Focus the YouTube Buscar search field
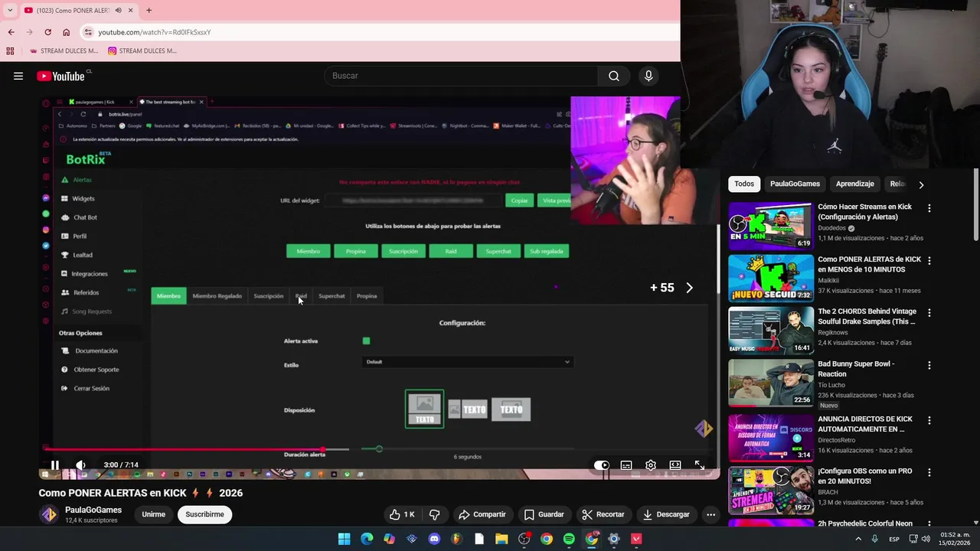Image resolution: width=980 pixels, height=551 pixels. 461,76
